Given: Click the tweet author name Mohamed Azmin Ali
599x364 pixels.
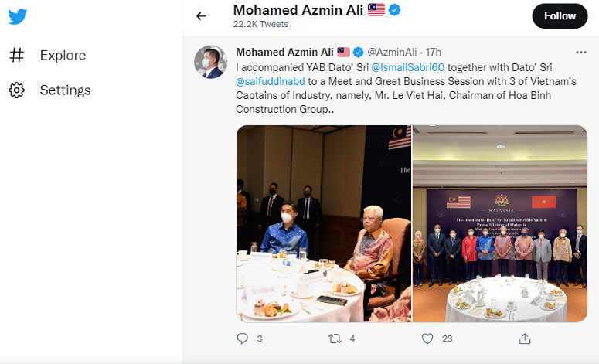Looking at the screenshot, I should tap(284, 52).
